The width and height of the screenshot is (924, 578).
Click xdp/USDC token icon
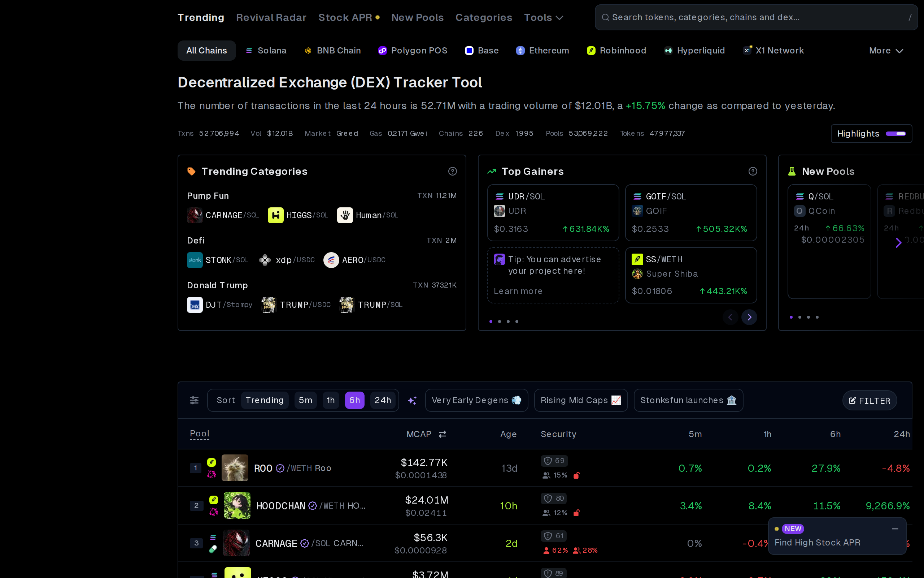265,260
